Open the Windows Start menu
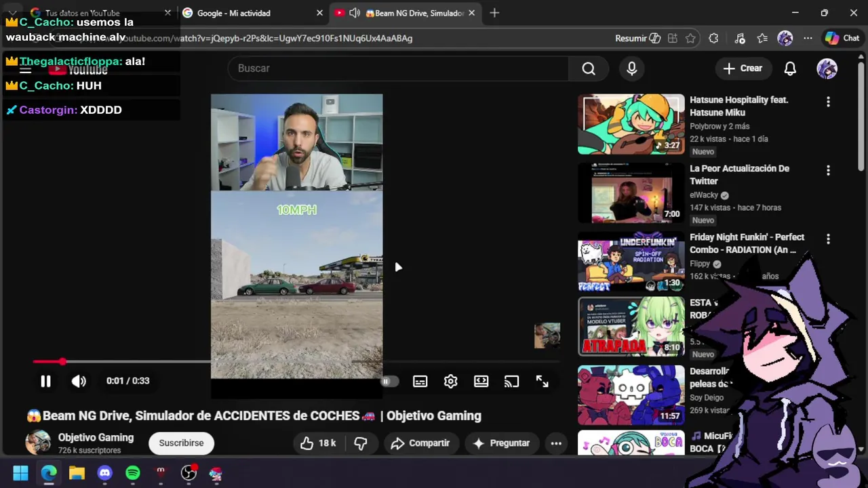Image resolution: width=868 pixels, height=488 pixels. (x=20, y=473)
